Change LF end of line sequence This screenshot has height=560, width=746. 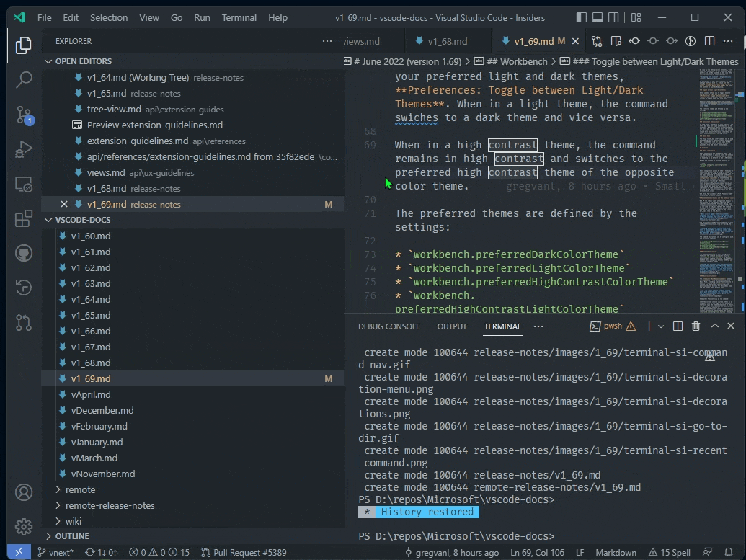tap(580, 552)
